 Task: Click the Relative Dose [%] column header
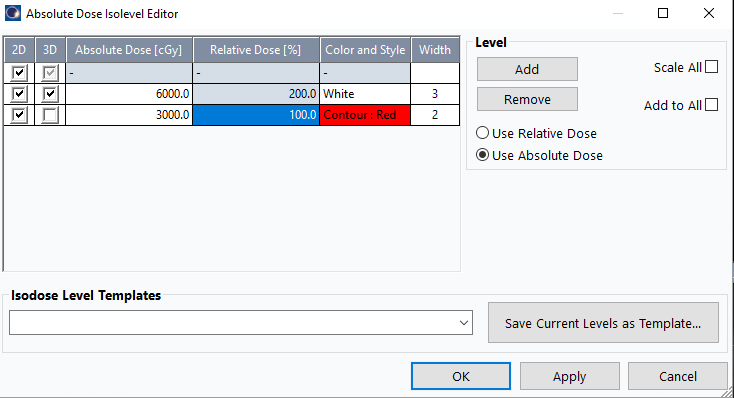(x=256, y=50)
